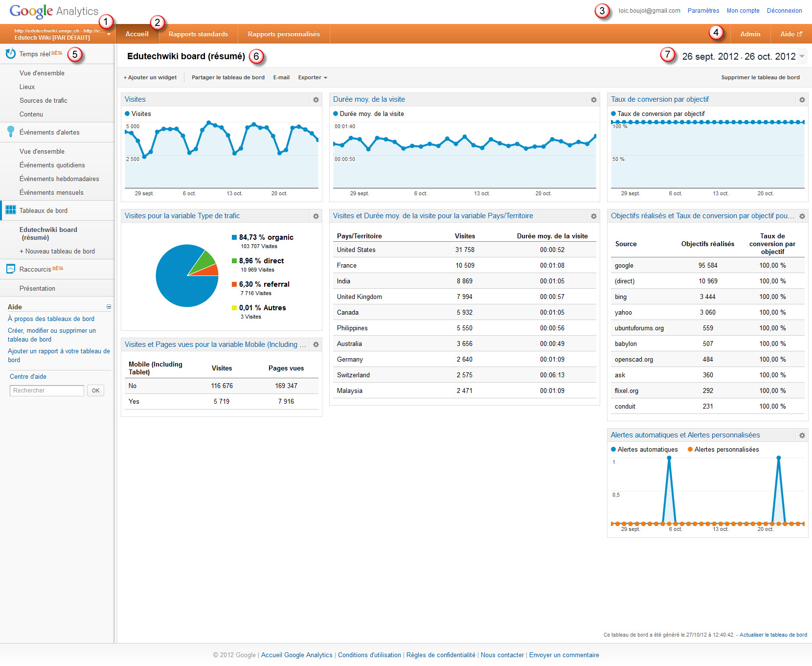812x666 pixels.
Task: Open gear of Taux de conversion par objectif widget
Action: (x=802, y=100)
